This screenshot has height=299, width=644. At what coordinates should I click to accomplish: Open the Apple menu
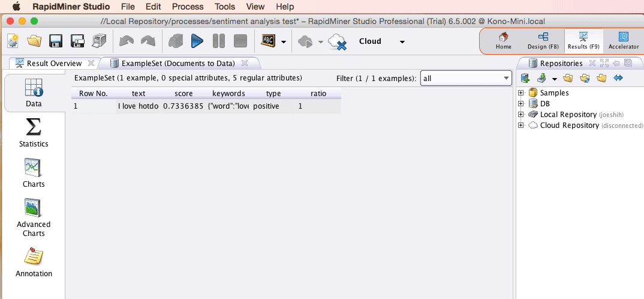click(16, 6)
